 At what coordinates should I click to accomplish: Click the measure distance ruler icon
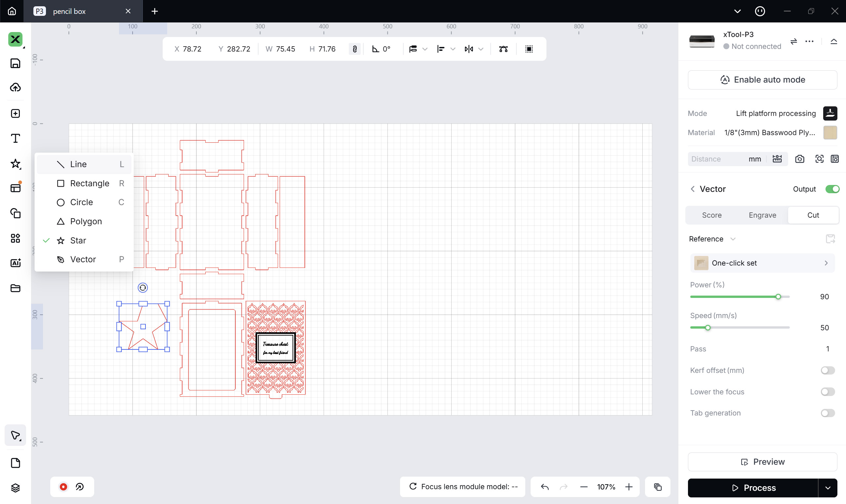click(x=777, y=159)
